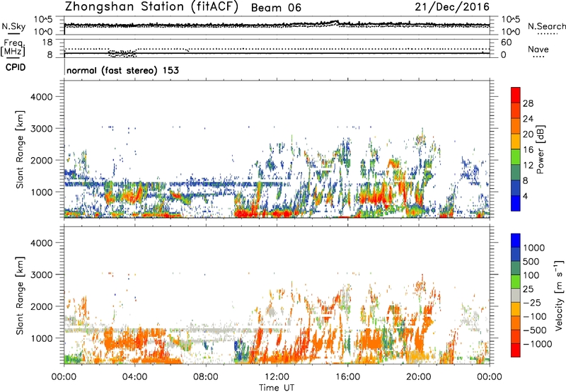This screenshot has width=566, height=392.
Task: Click "Slant Range [km]" label of power panel
Action: (x=20, y=149)
